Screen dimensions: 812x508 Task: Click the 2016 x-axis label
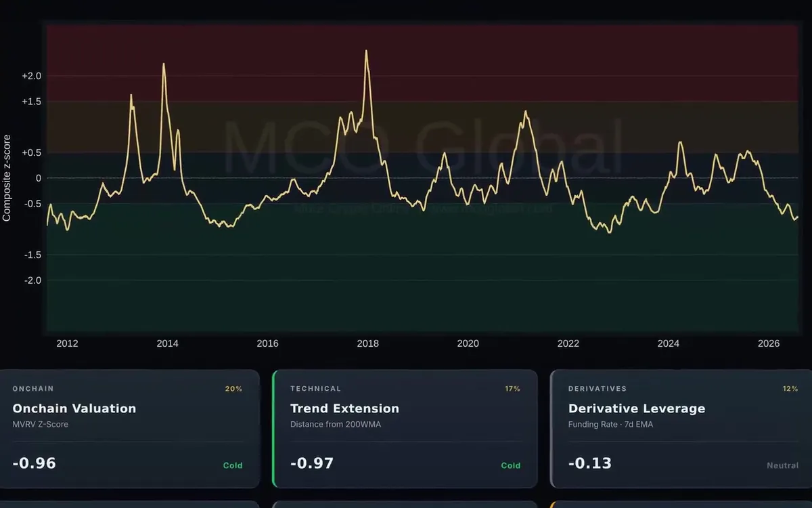267,343
